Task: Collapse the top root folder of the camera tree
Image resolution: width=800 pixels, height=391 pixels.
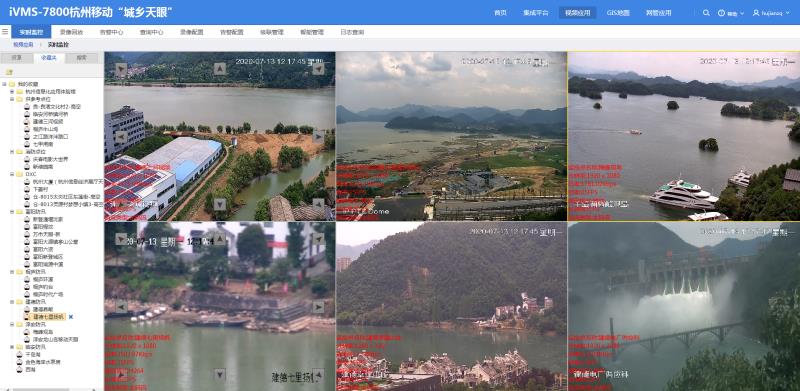Action: click(x=4, y=84)
